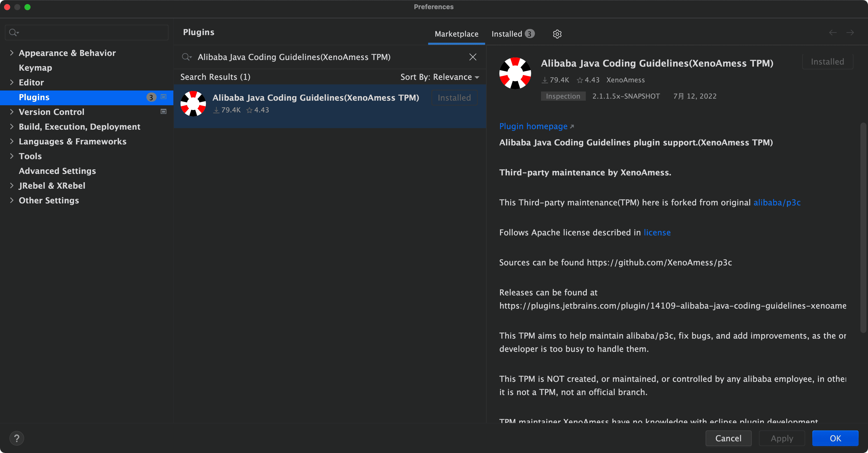Select the Alibaba Java Coding Guidelines result
The width and height of the screenshot is (868, 453).
[330, 106]
